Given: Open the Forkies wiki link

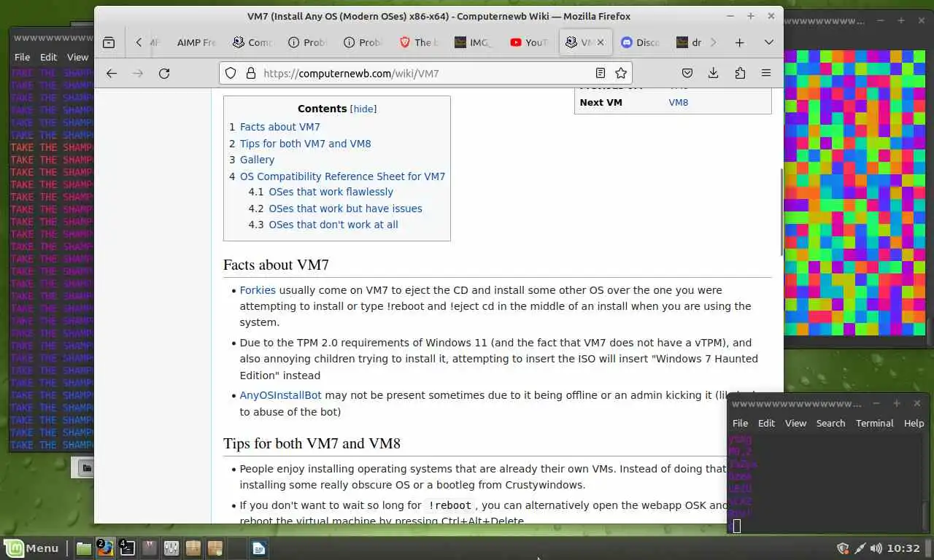Looking at the screenshot, I should [258, 290].
